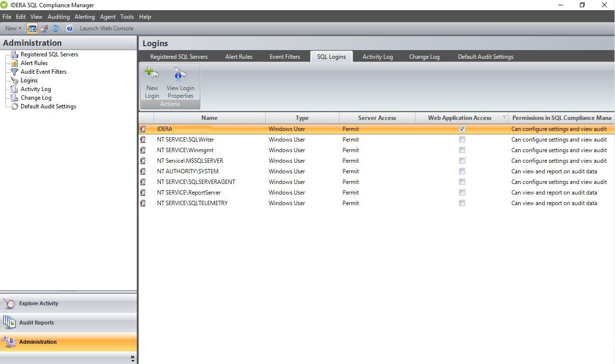Open help via the blue question mark icon
The image size is (615, 364).
click(x=69, y=28)
